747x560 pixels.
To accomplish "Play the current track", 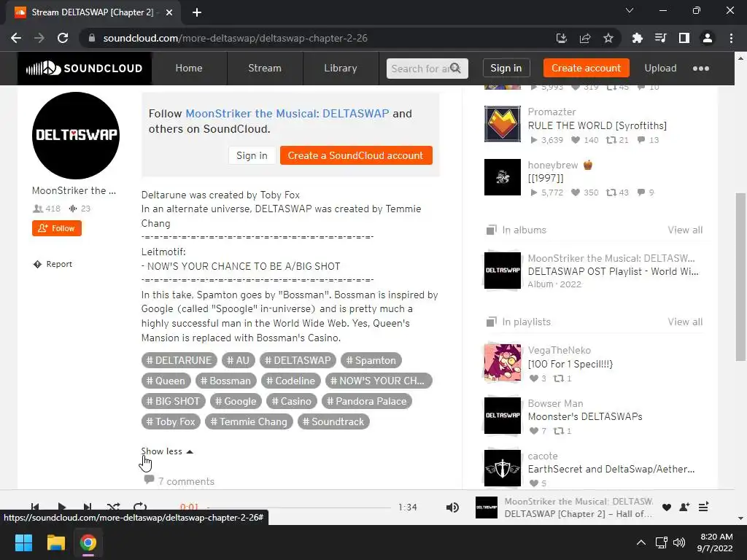I will tap(61, 507).
